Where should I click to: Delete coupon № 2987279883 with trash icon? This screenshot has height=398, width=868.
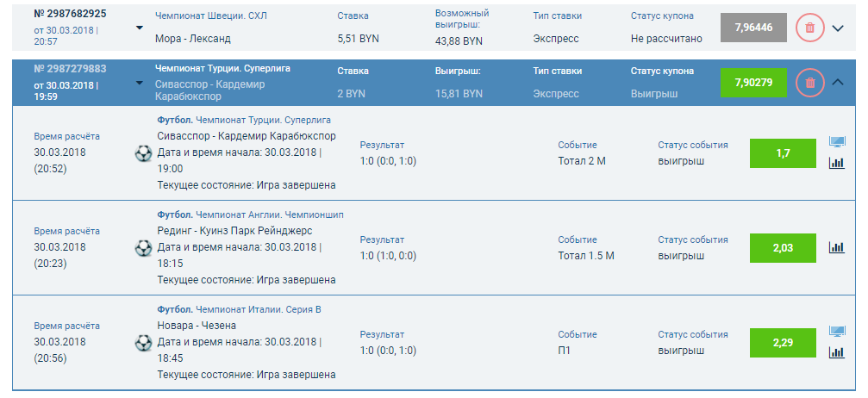[809, 83]
